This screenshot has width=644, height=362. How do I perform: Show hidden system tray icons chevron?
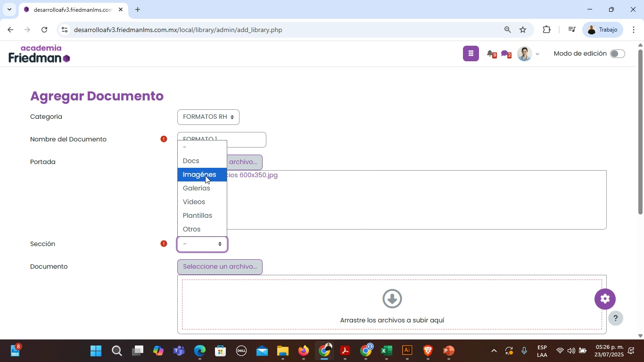[x=494, y=351]
